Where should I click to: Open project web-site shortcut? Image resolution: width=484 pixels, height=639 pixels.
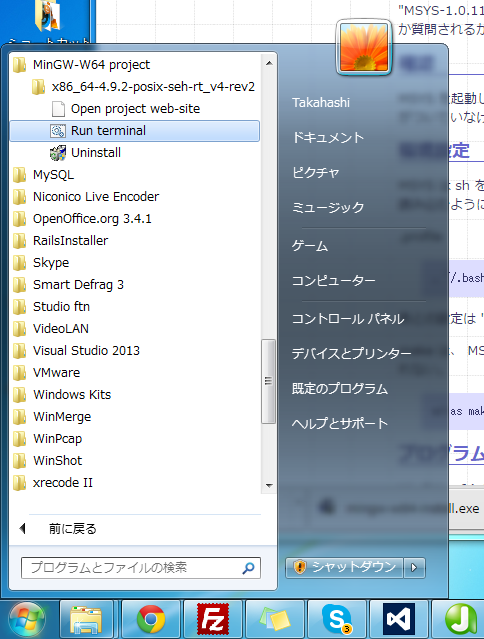pos(134,109)
